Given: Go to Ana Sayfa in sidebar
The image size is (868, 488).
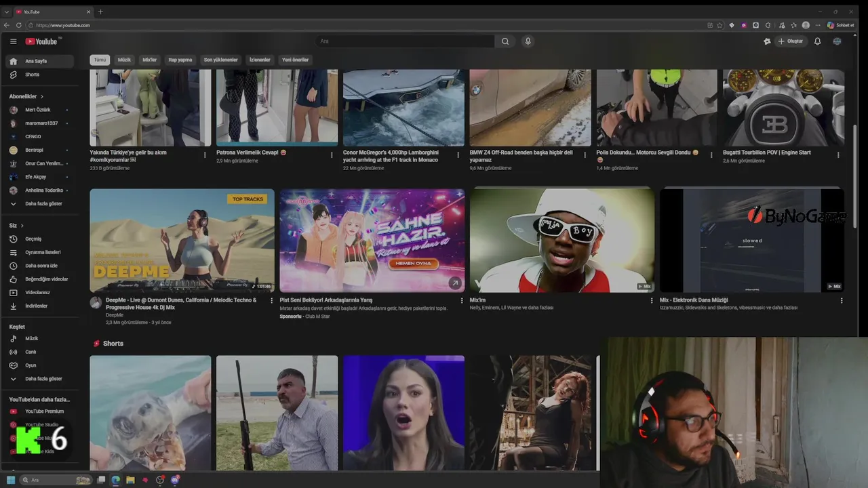Looking at the screenshot, I should pyautogui.click(x=41, y=61).
